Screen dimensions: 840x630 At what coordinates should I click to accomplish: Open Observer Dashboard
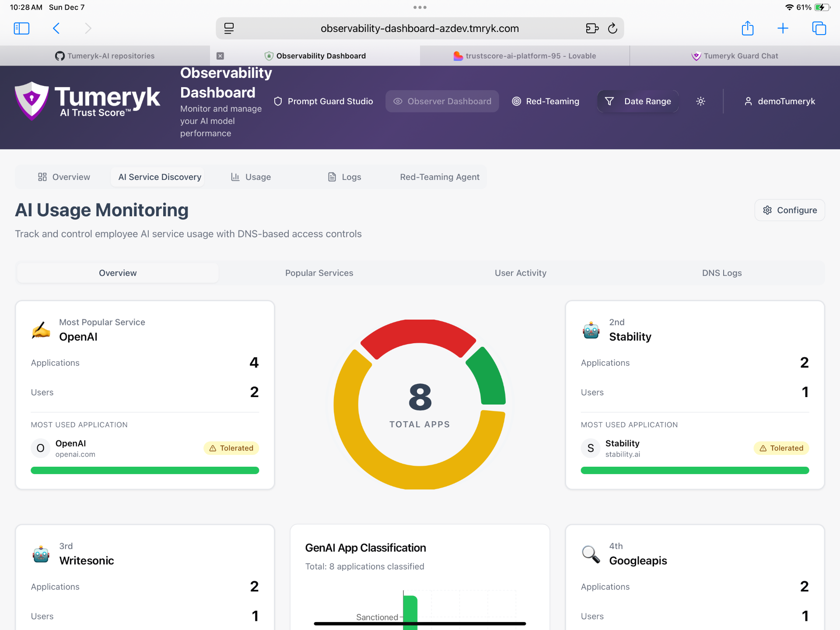click(x=442, y=101)
